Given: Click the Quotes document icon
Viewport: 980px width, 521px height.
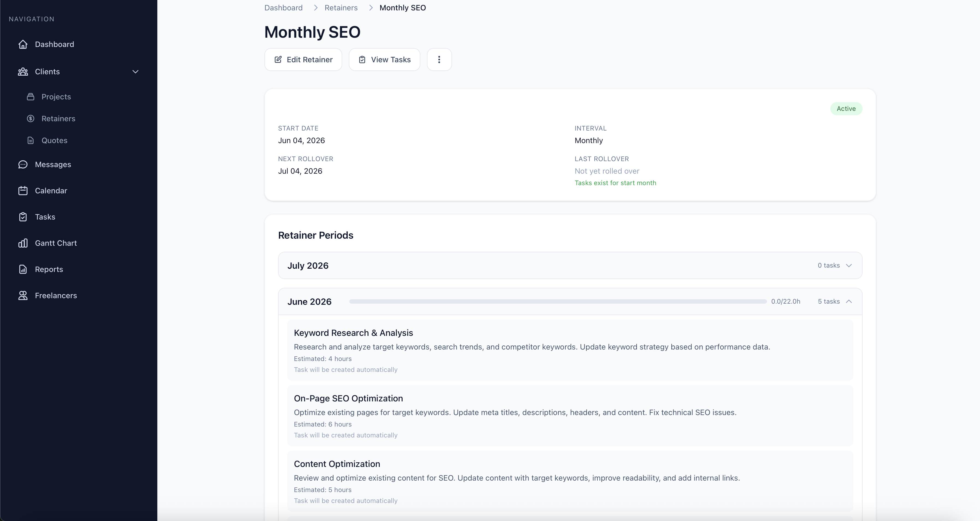Looking at the screenshot, I should [31, 141].
